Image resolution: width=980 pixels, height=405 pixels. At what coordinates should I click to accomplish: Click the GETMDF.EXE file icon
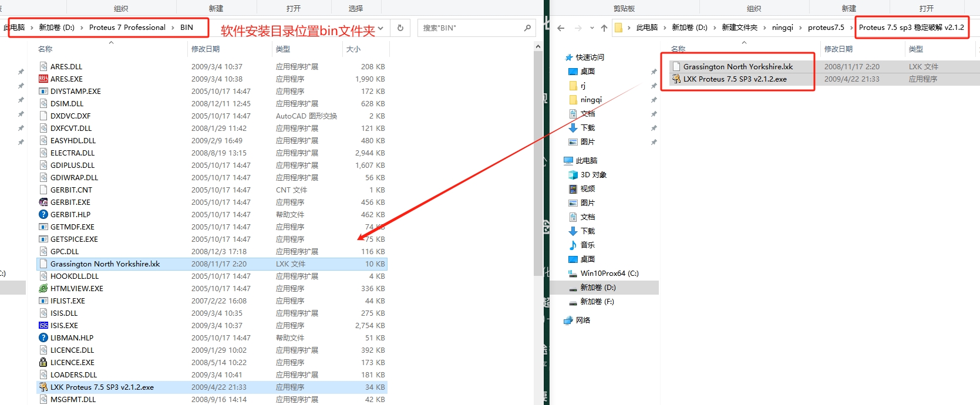[x=43, y=227]
